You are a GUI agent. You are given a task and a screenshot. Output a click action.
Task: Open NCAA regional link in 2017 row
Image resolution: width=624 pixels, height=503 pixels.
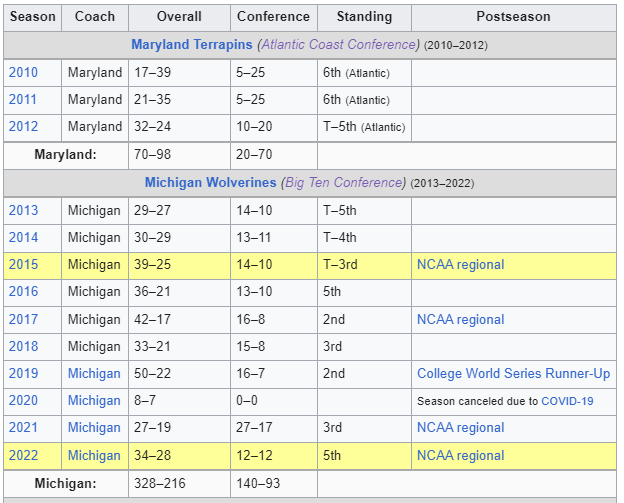(460, 319)
